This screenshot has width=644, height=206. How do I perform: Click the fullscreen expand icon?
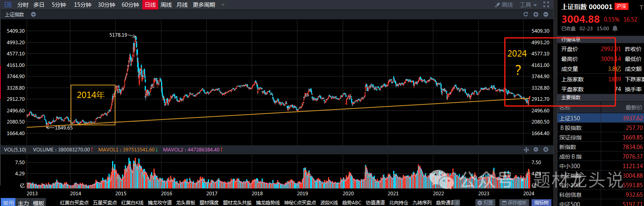(546, 5)
